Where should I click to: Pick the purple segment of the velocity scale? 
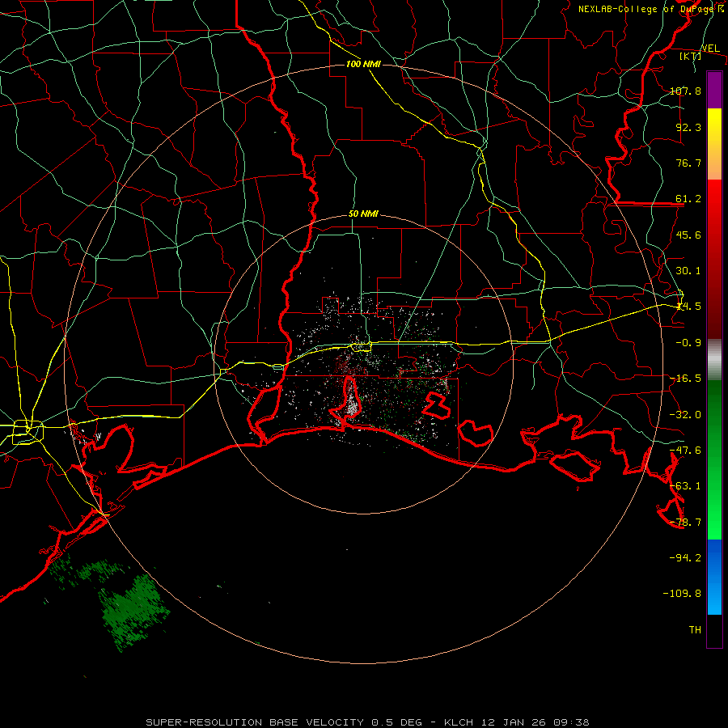pyautogui.click(x=714, y=90)
